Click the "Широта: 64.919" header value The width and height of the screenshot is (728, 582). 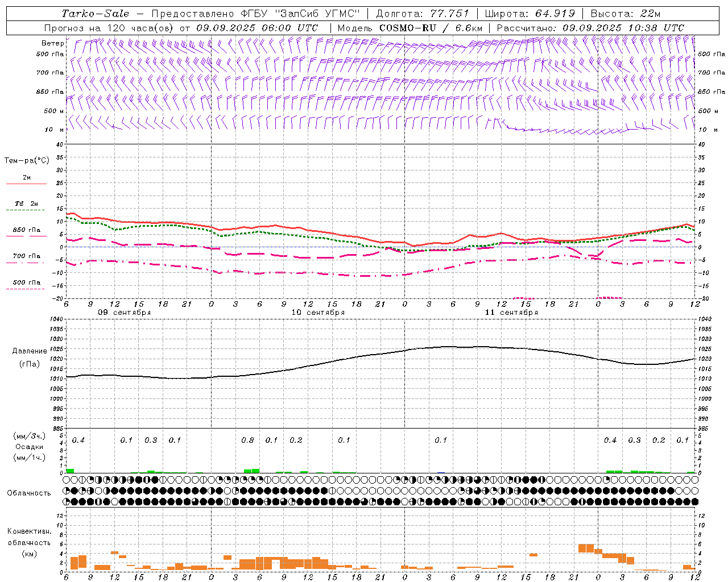[x=530, y=14]
